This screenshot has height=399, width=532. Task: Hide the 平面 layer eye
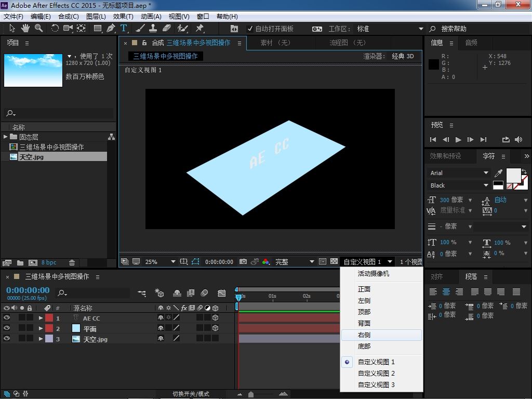coord(6,328)
